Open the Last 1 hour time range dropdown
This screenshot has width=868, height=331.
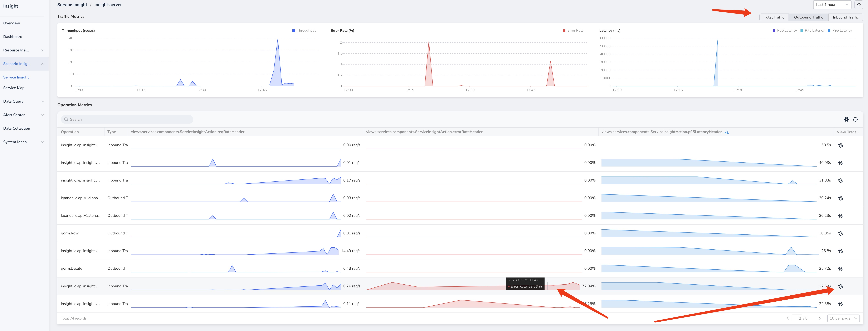(x=832, y=5)
